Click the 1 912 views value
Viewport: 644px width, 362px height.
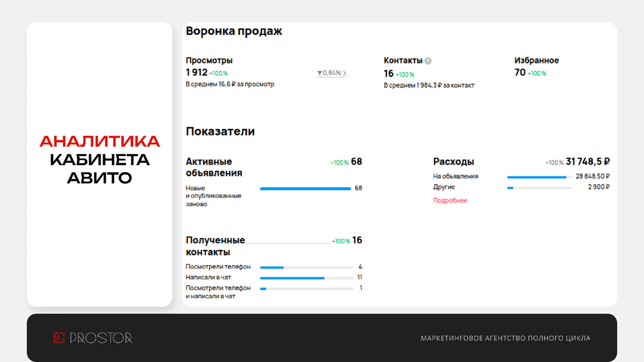(x=196, y=72)
